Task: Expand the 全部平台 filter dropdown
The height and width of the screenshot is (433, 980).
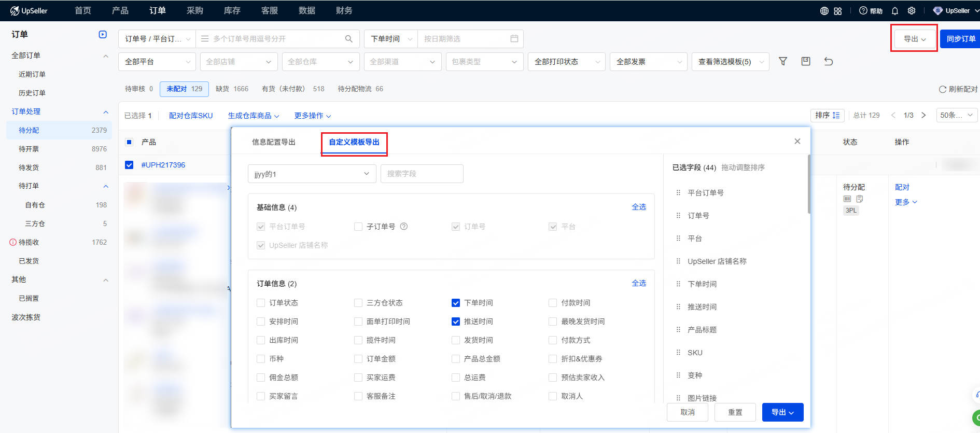Action: [x=157, y=62]
